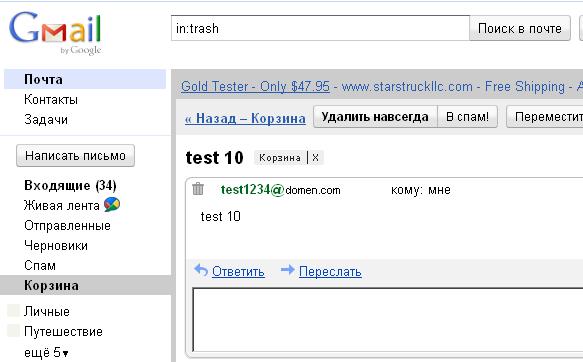The image size is (583, 362).
Task: Remove the Корзина label with the X
Action: pos(315,158)
